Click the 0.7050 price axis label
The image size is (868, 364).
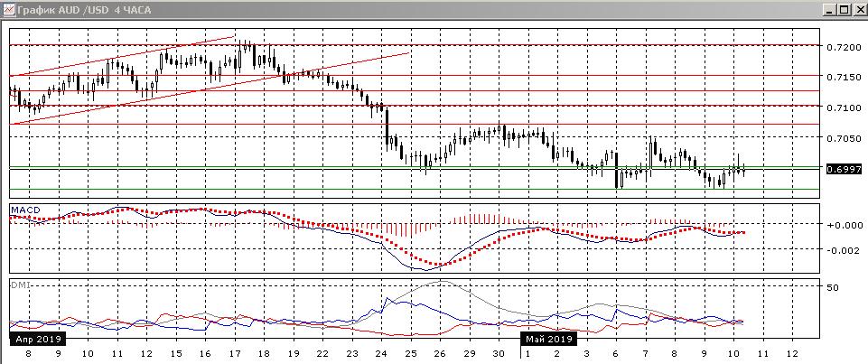845,138
